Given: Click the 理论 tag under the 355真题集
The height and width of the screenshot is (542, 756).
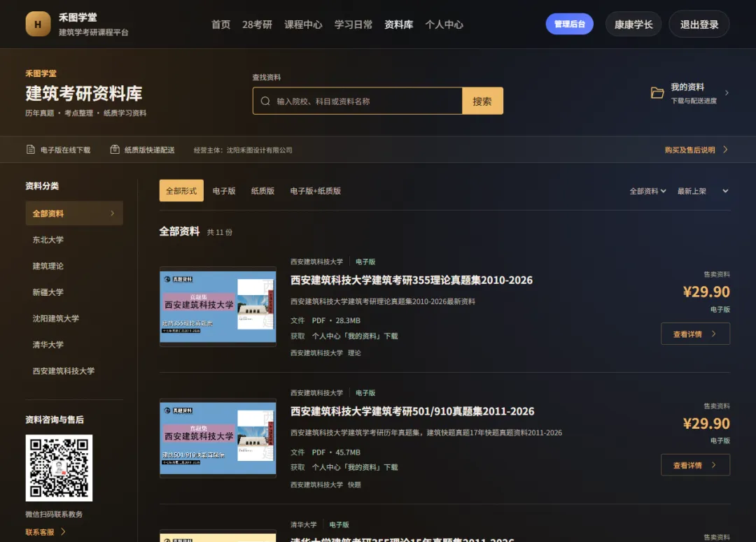Looking at the screenshot, I should [x=354, y=352].
